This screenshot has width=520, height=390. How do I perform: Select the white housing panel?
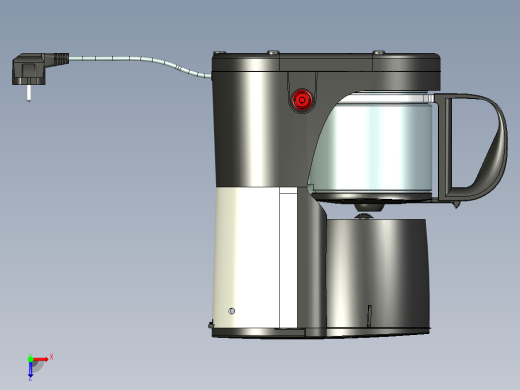[x=255, y=257]
